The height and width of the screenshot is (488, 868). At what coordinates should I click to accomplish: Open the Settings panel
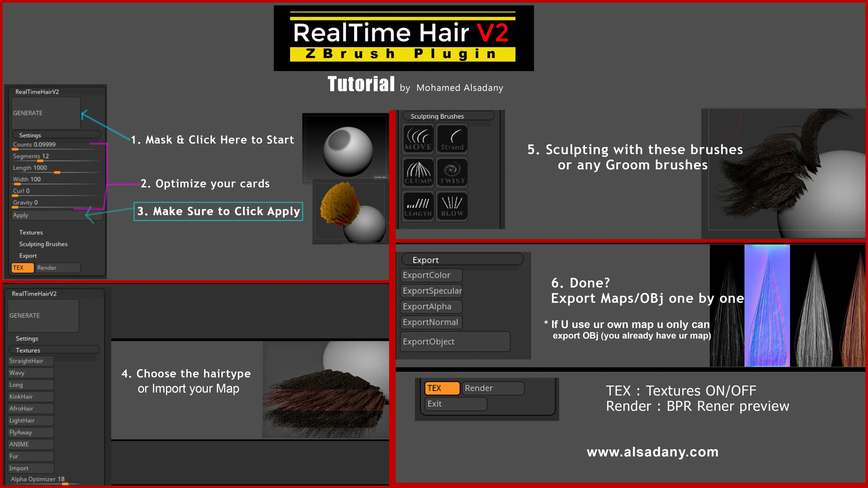[30, 135]
